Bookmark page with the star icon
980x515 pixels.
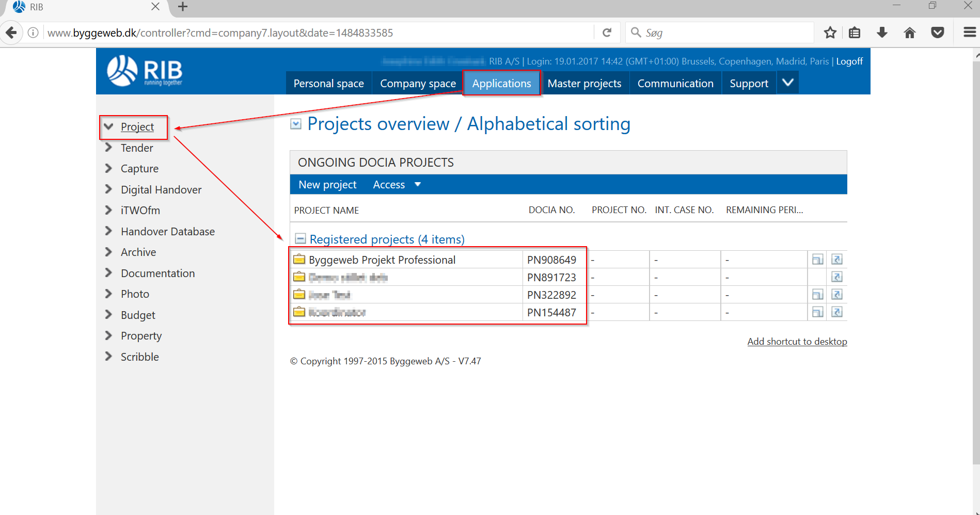(830, 33)
